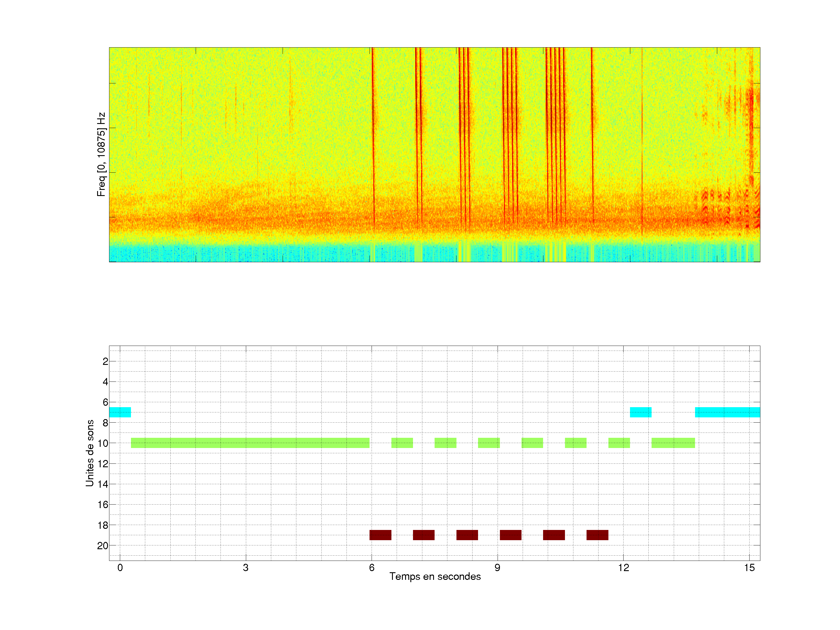Image resolution: width=840 pixels, height=630 pixels.
Task: Click the last dark red bar at unit 19
Action: (x=597, y=535)
